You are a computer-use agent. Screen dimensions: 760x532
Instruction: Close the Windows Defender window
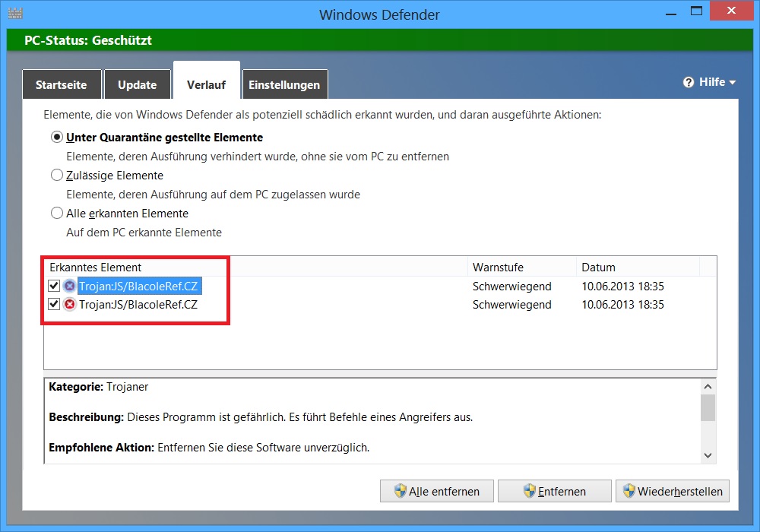click(x=731, y=11)
